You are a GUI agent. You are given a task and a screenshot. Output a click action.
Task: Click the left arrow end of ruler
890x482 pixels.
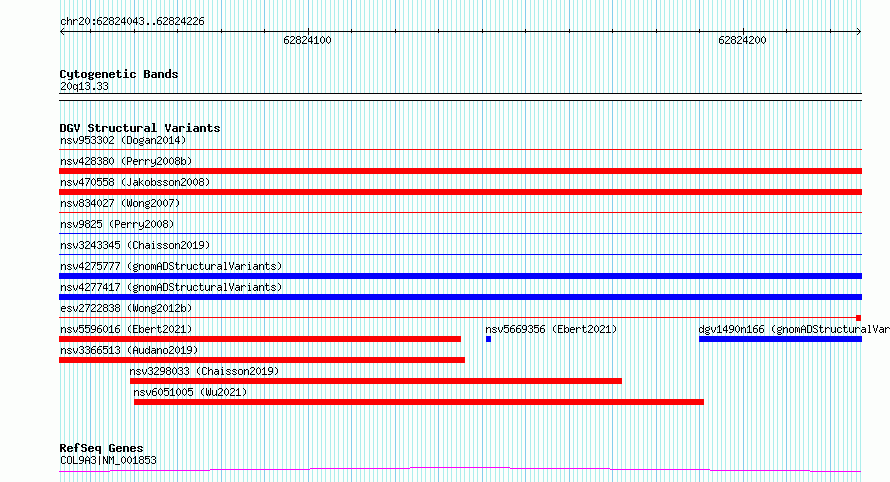click(62, 31)
